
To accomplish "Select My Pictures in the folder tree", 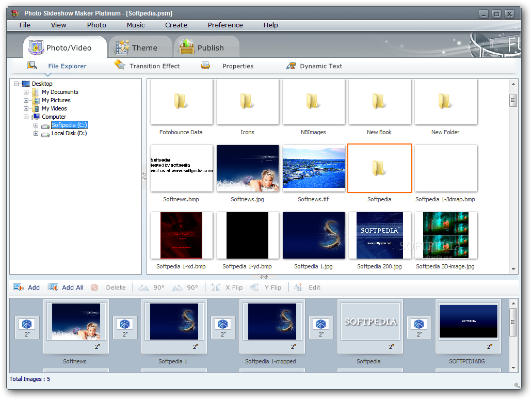I will 56,100.
